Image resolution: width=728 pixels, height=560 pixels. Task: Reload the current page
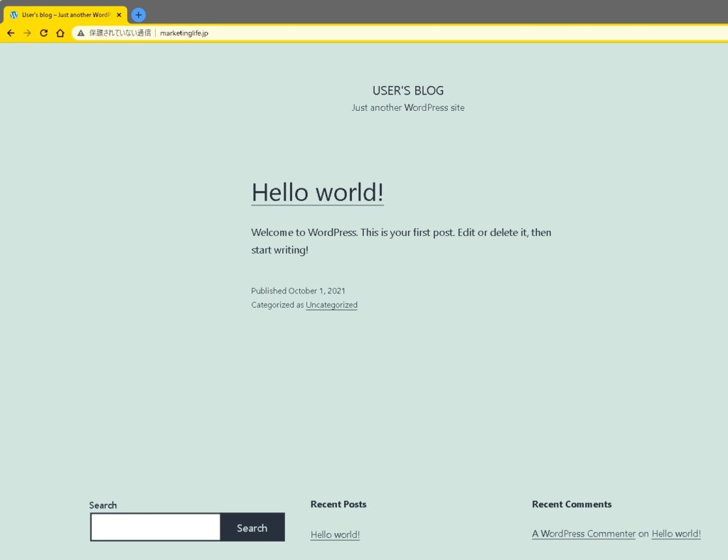[x=43, y=33]
